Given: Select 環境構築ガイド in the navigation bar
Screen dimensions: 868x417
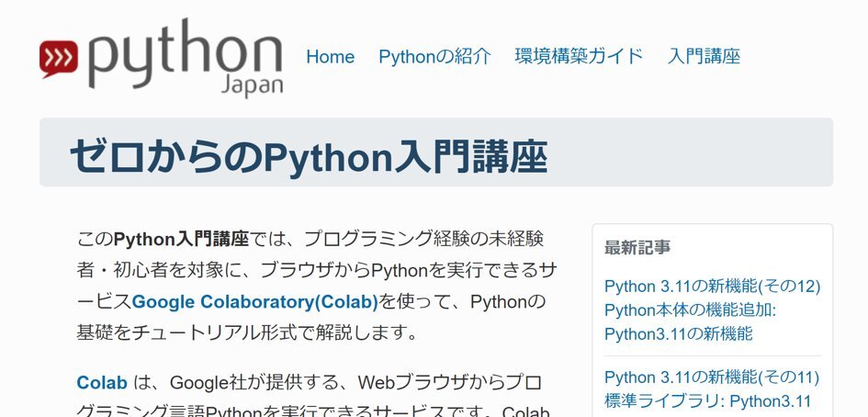Looking at the screenshot, I should [579, 57].
